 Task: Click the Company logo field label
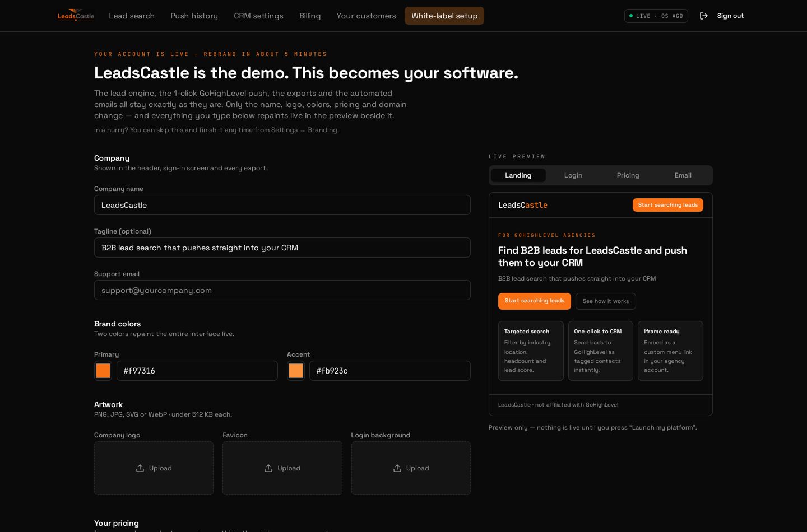click(117, 435)
